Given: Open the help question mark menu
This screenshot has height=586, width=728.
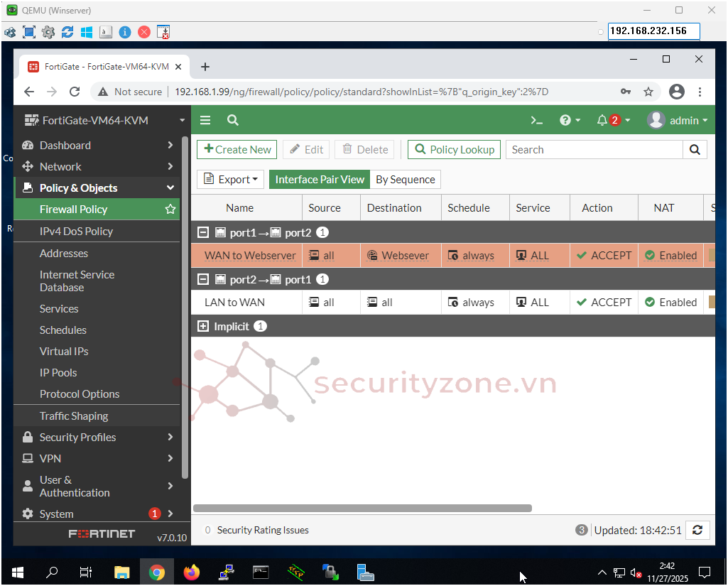Looking at the screenshot, I should pos(566,121).
